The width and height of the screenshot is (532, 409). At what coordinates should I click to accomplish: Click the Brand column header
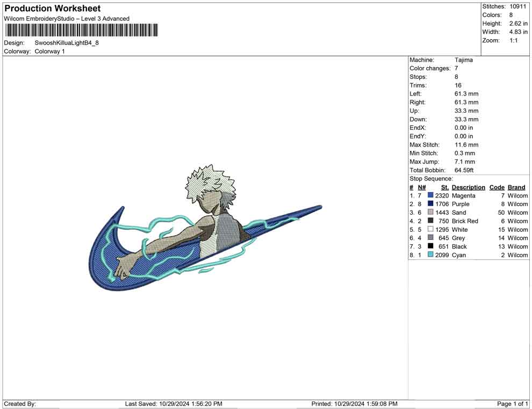tap(516, 187)
